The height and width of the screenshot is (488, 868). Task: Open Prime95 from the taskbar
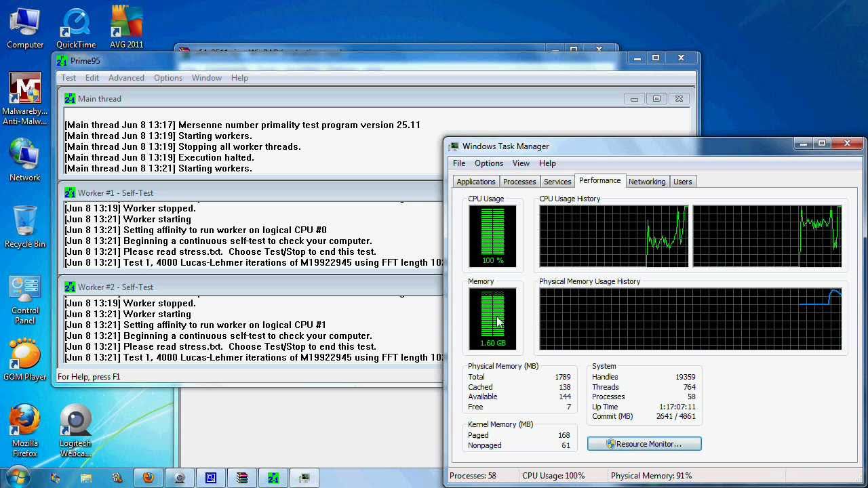coord(273,478)
